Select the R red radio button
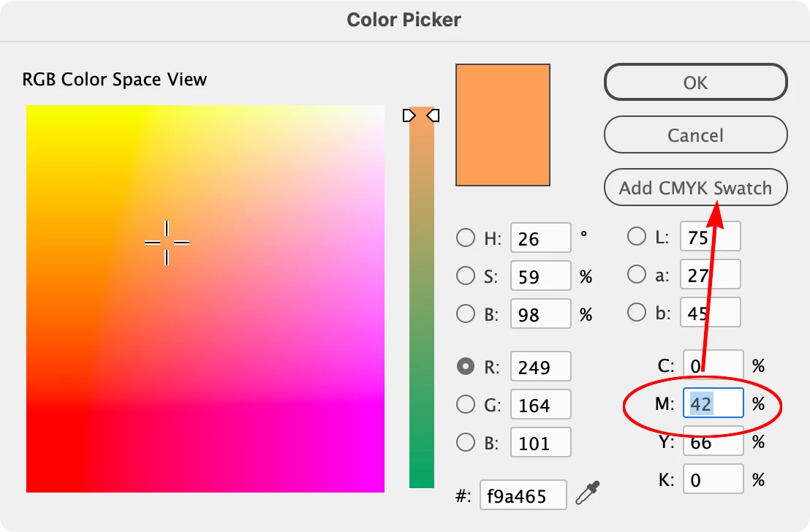 465,366
